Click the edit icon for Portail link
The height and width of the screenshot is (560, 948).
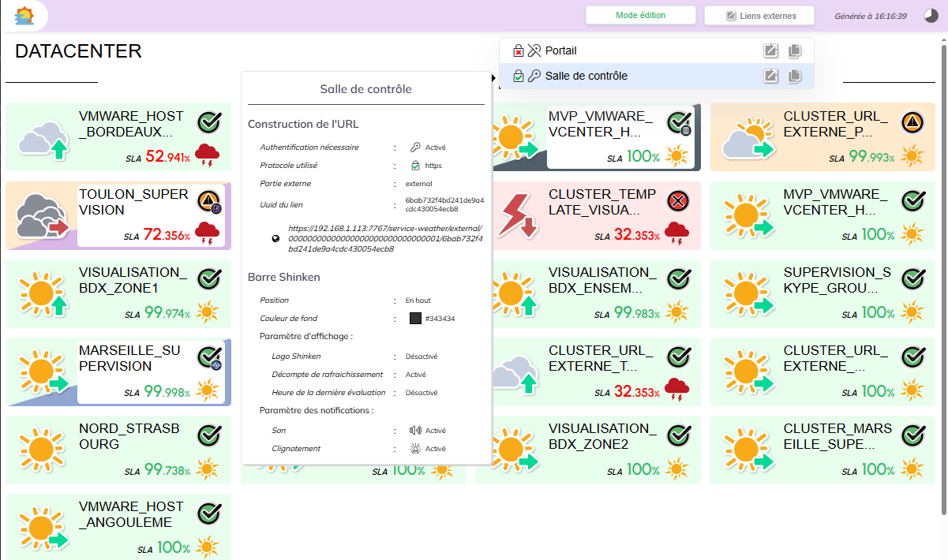tap(771, 51)
